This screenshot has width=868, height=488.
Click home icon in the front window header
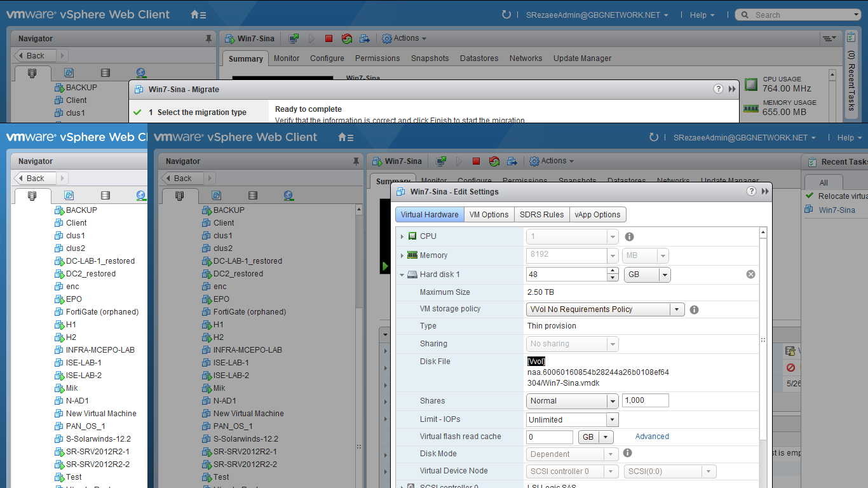tap(345, 137)
